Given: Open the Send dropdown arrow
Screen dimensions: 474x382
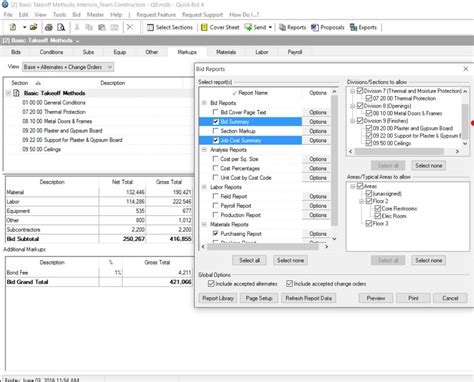Looking at the screenshot, I should pyautogui.click(x=270, y=27).
